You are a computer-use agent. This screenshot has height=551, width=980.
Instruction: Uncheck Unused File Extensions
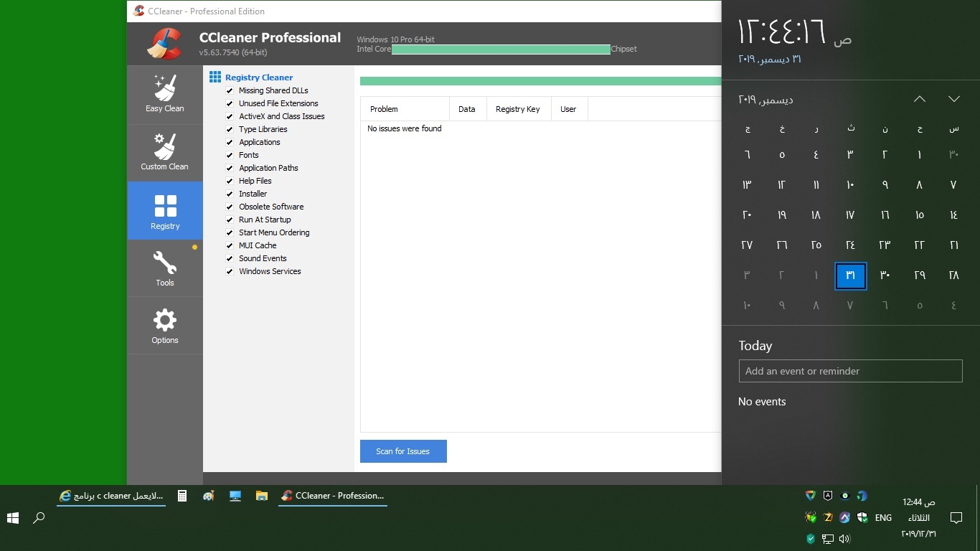click(230, 103)
